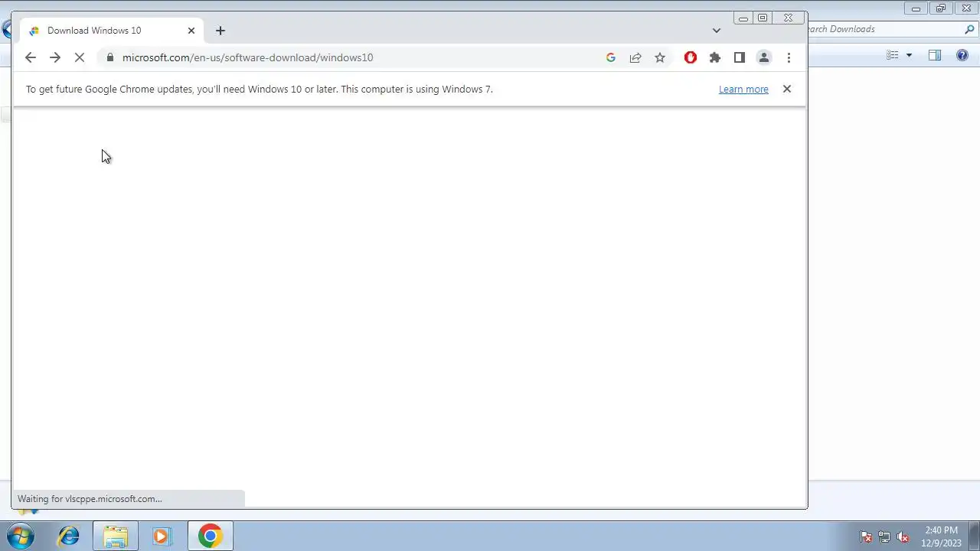Viewport: 980px width, 551px height.
Task: Open the network tray icon
Action: click(x=884, y=537)
